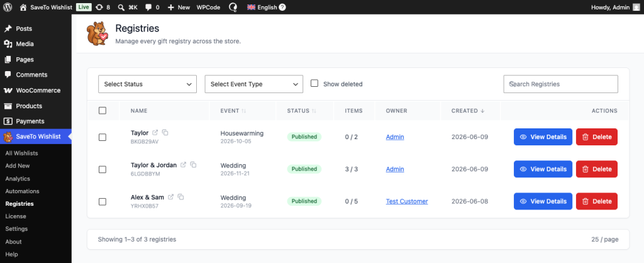Click the Media sidebar icon
Screen dimensions: 644x263
pyautogui.click(x=8, y=44)
